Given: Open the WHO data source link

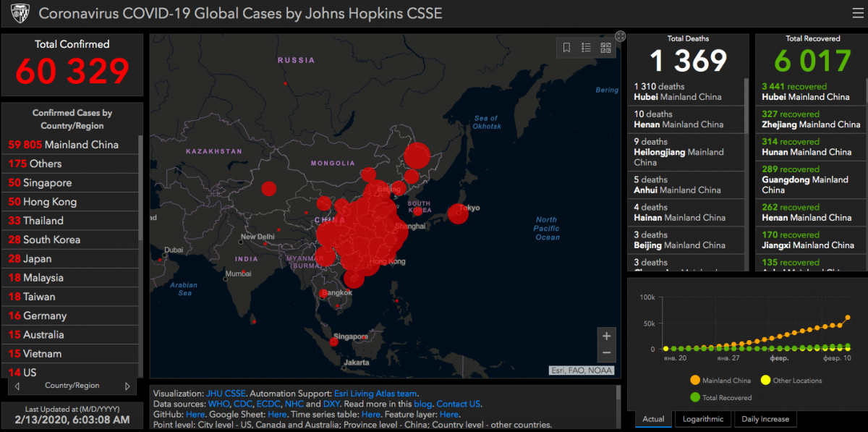Looking at the screenshot, I should [x=218, y=404].
